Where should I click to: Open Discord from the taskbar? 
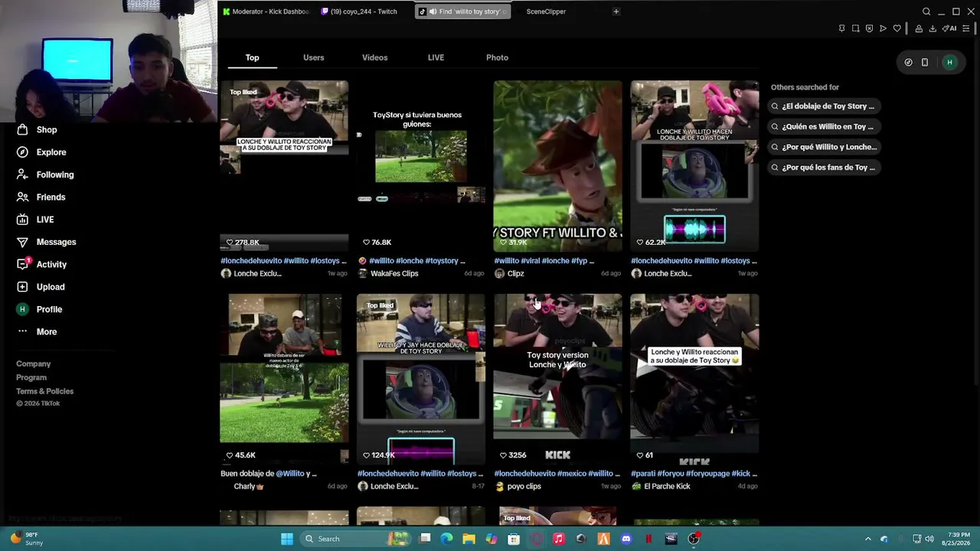pyautogui.click(x=626, y=539)
